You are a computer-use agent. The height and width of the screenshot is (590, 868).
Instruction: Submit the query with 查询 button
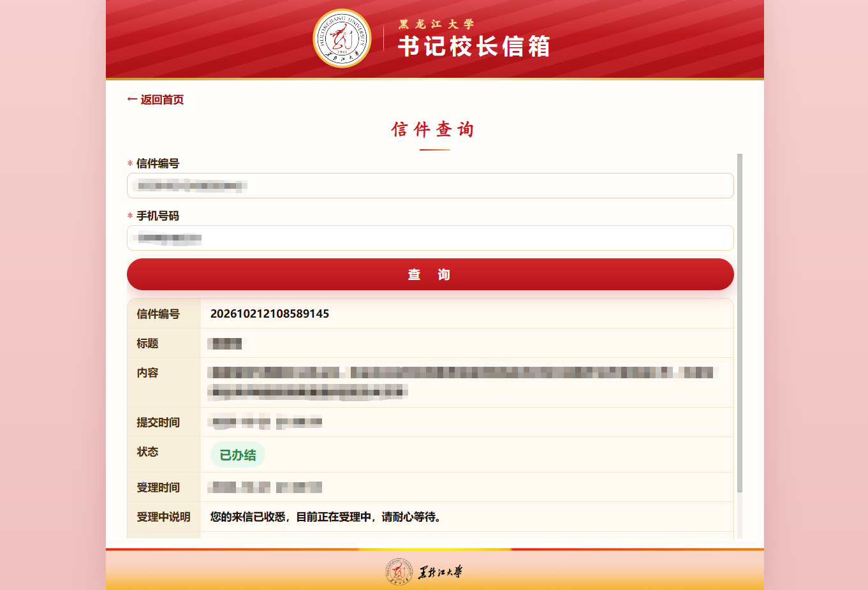pyautogui.click(x=430, y=274)
